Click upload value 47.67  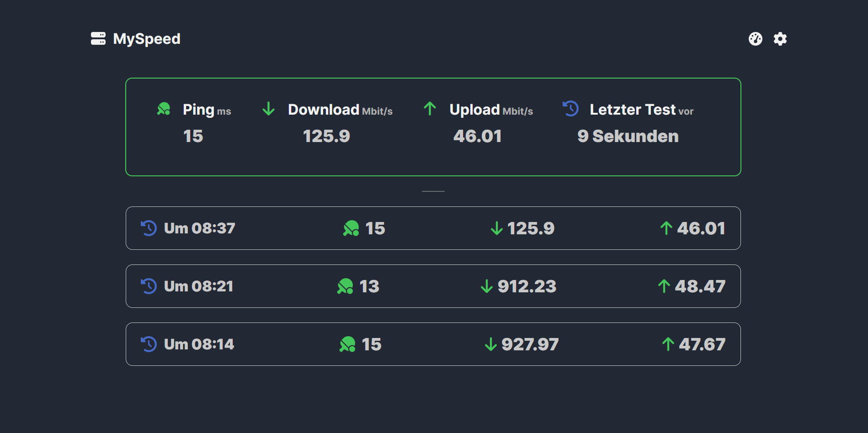tap(702, 344)
